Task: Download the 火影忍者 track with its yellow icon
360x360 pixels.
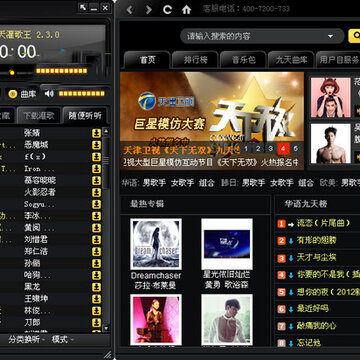Action: (x=96, y=192)
